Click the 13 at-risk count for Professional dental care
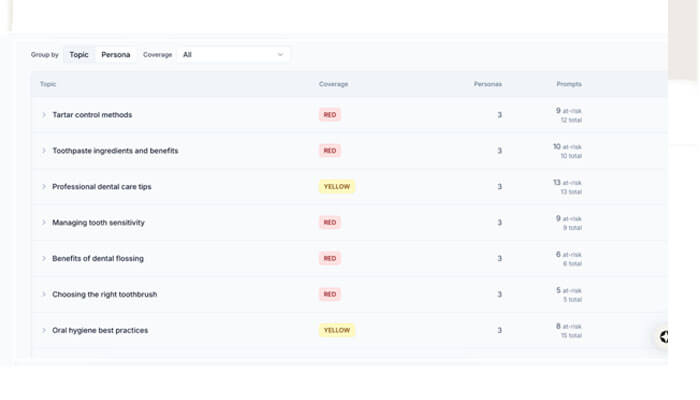This screenshot has width=700, height=400. tap(567, 183)
